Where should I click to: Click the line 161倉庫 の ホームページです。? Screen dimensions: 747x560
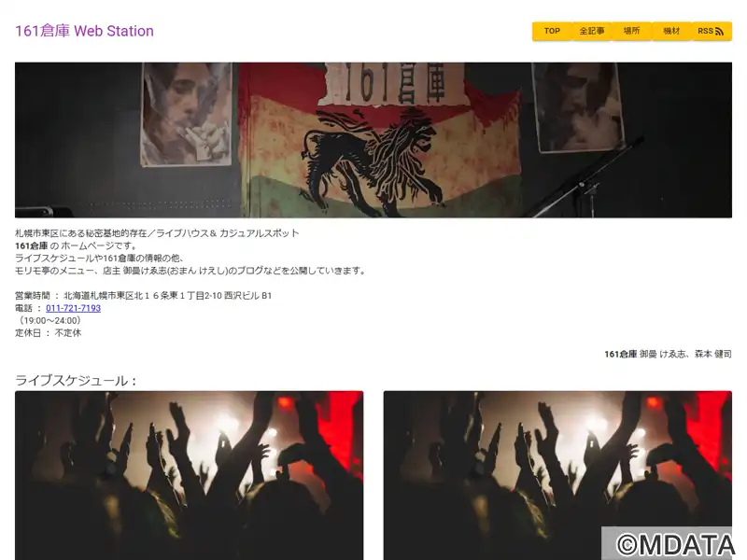pos(77,245)
